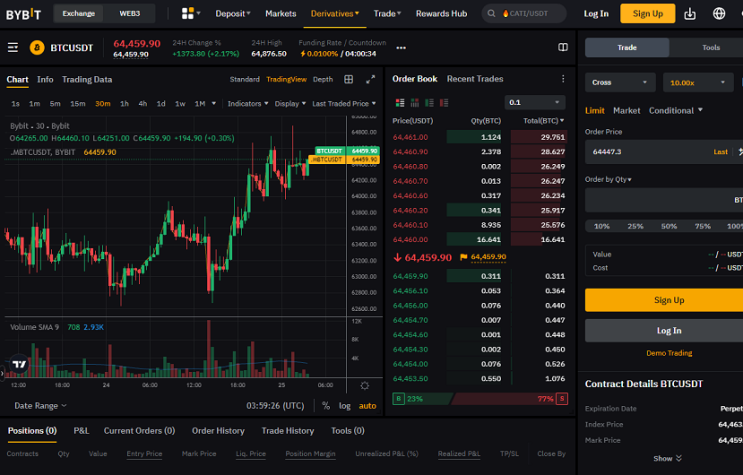
Task: Click the ask row priced 64,460.00
Action: 480,239
